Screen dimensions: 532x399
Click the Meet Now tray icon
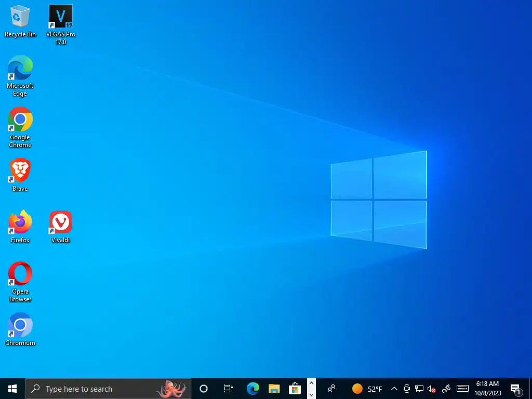(407, 389)
